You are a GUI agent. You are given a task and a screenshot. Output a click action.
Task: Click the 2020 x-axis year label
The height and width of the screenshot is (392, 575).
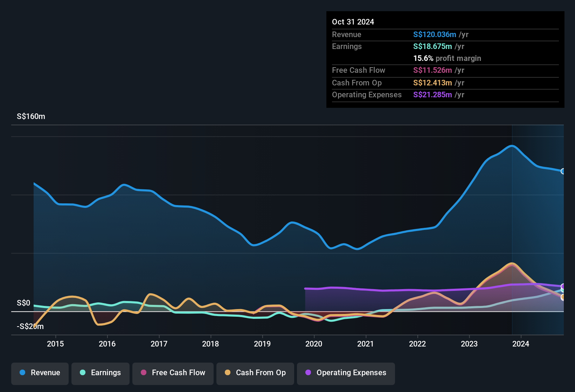(314, 344)
